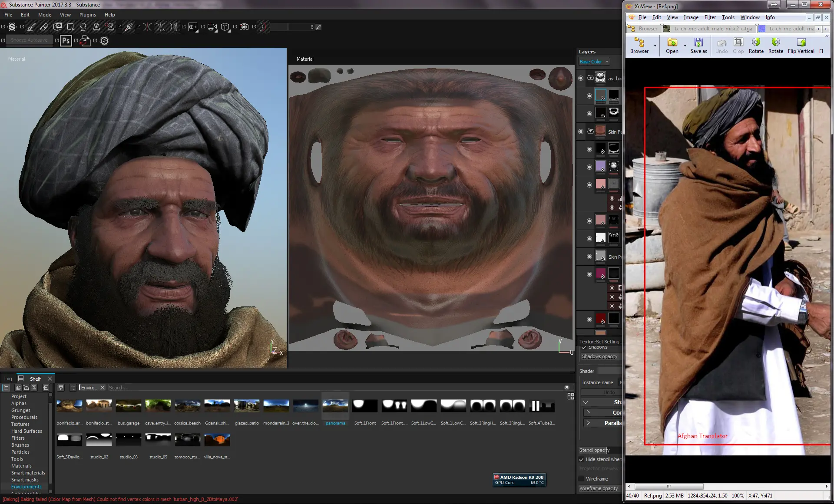
Task: Click the 3D cube view icon
Action: pyautogui.click(x=225, y=27)
